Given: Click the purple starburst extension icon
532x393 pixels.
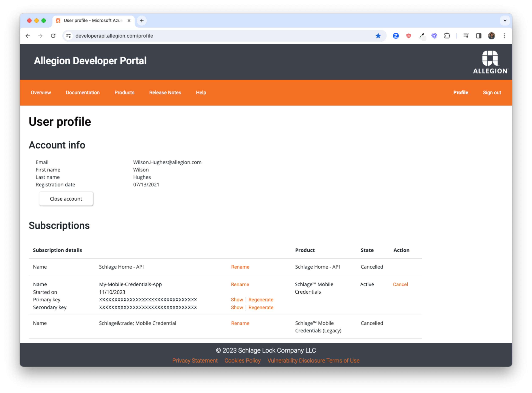Looking at the screenshot, I should tap(434, 36).
